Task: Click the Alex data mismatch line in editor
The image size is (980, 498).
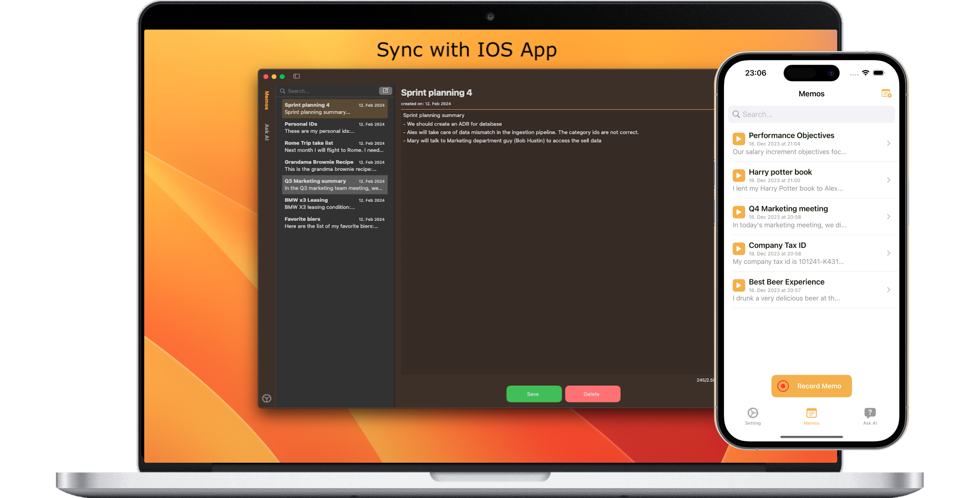Action: (x=521, y=132)
